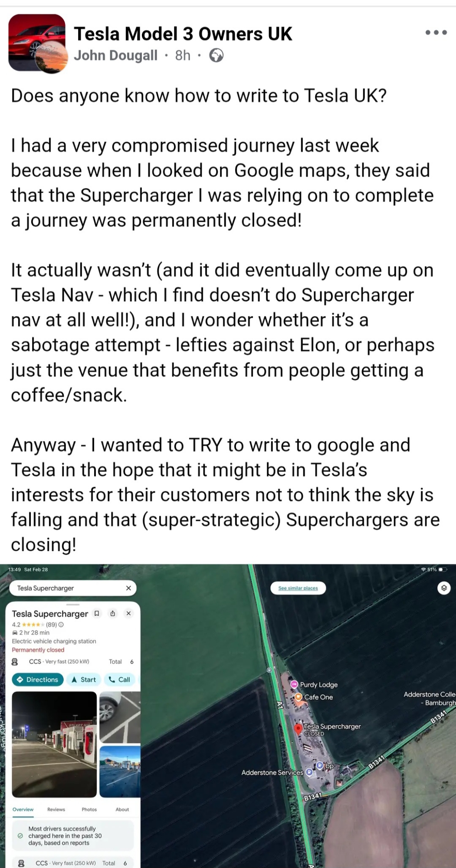Tap the Purdy Lodge map marker

pos(294,684)
